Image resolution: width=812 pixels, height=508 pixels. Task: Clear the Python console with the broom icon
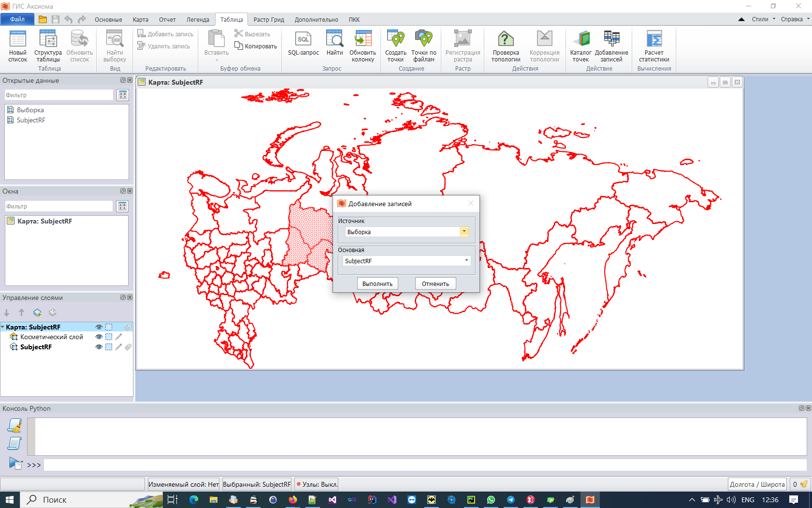coord(15,425)
